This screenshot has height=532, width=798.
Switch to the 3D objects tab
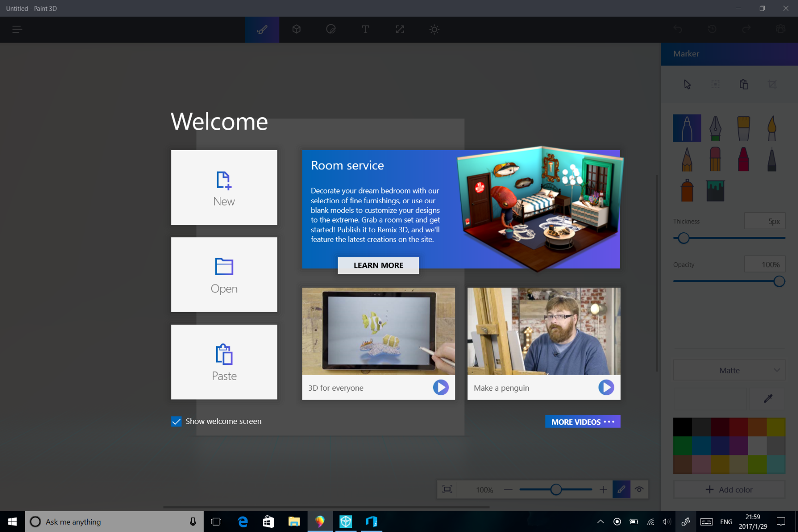[296, 30]
